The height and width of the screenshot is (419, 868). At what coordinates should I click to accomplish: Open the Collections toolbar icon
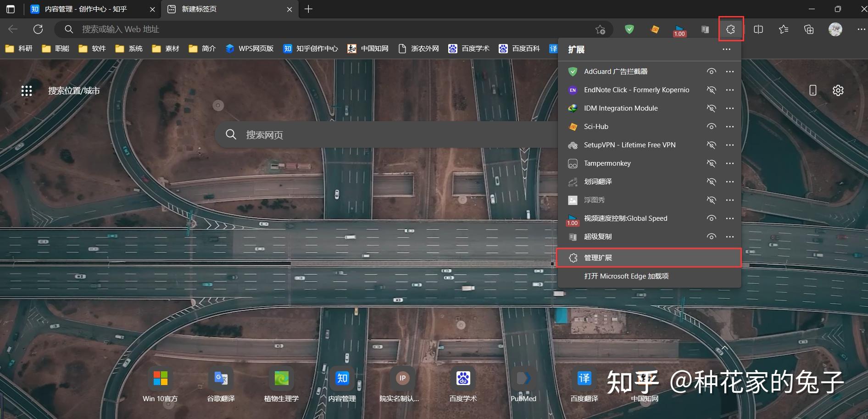pos(809,29)
